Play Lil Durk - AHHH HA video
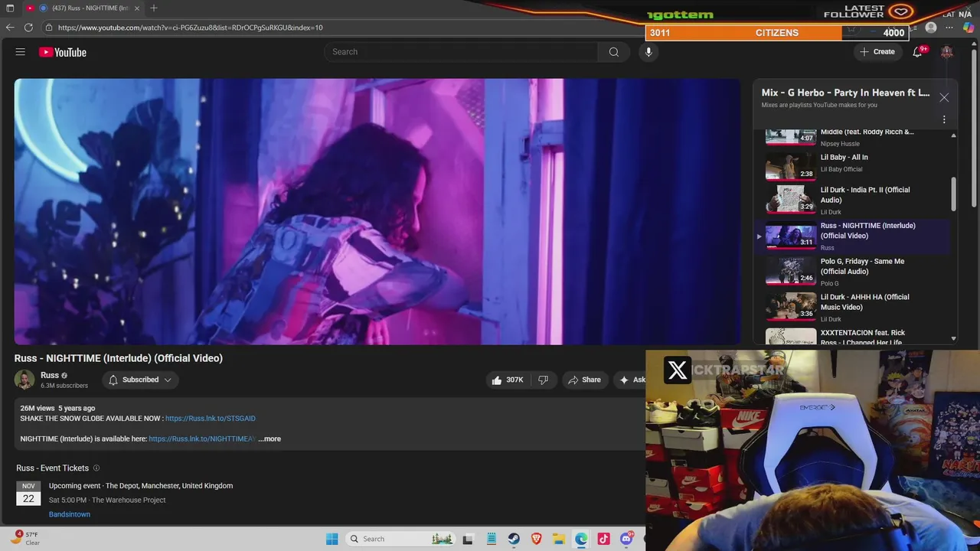 point(854,307)
